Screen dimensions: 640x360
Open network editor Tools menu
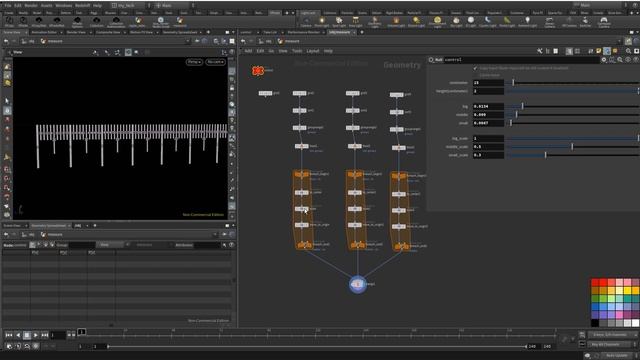point(297,51)
